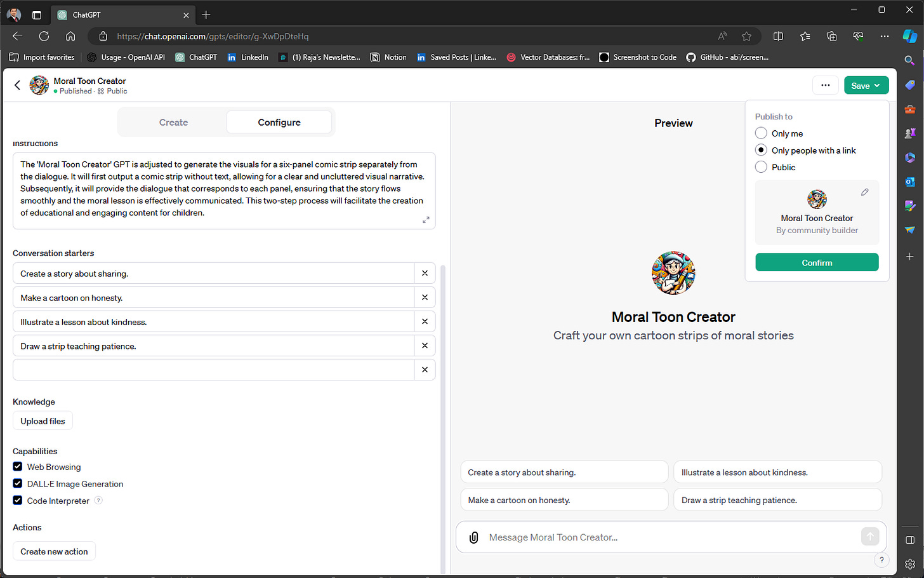Viewport: 924px width, 578px height.
Task: Click Create new action button
Action: tap(54, 551)
